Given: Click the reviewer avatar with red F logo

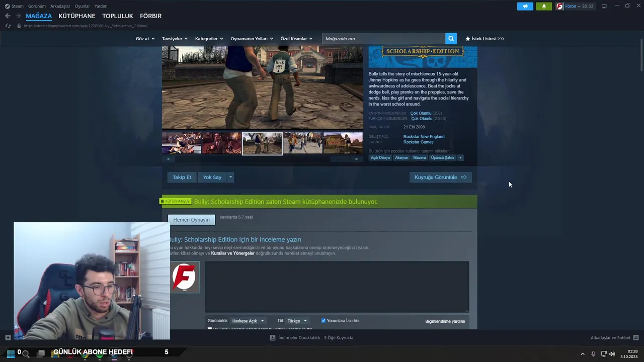Looking at the screenshot, I should [184, 277].
